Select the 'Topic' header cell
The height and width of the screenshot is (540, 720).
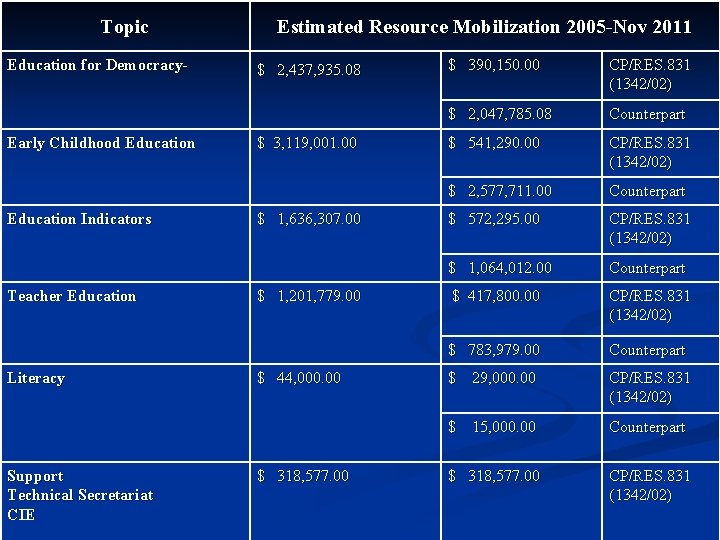click(x=125, y=26)
